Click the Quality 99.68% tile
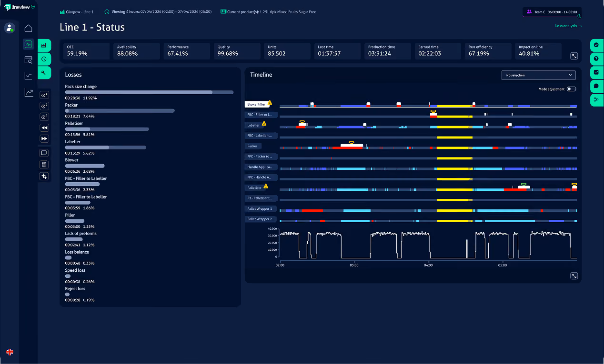This screenshot has height=364, width=604. point(237,51)
